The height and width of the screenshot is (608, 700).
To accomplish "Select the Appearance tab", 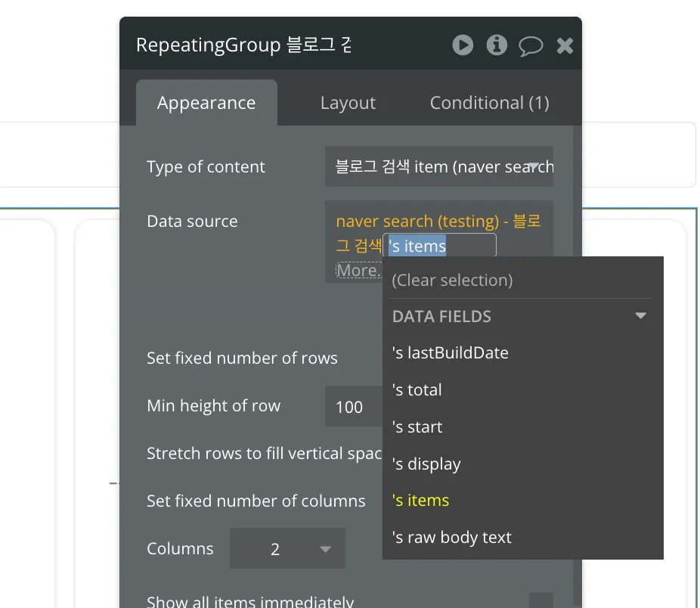I will point(206,103).
